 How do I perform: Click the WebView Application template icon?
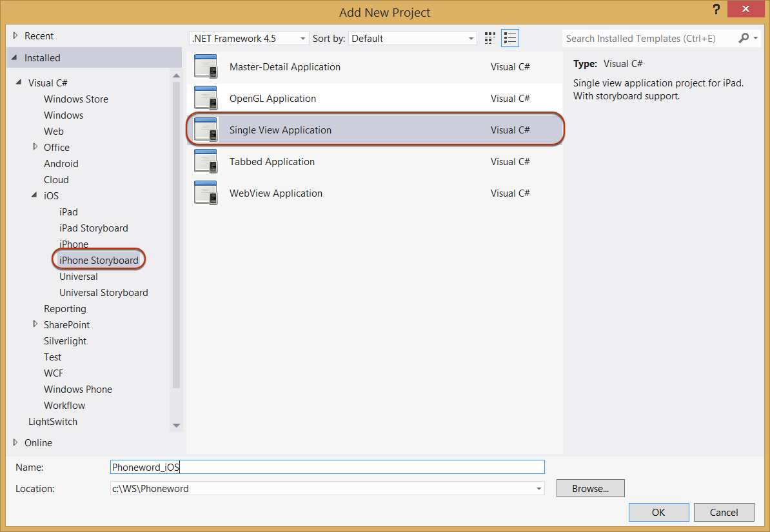pos(206,193)
